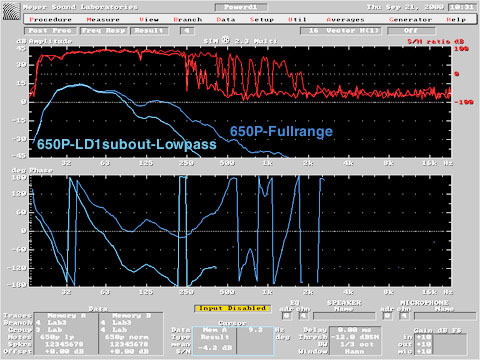Click Memory A speakers 12345678
The image size is (480, 360).
point(64,344)
